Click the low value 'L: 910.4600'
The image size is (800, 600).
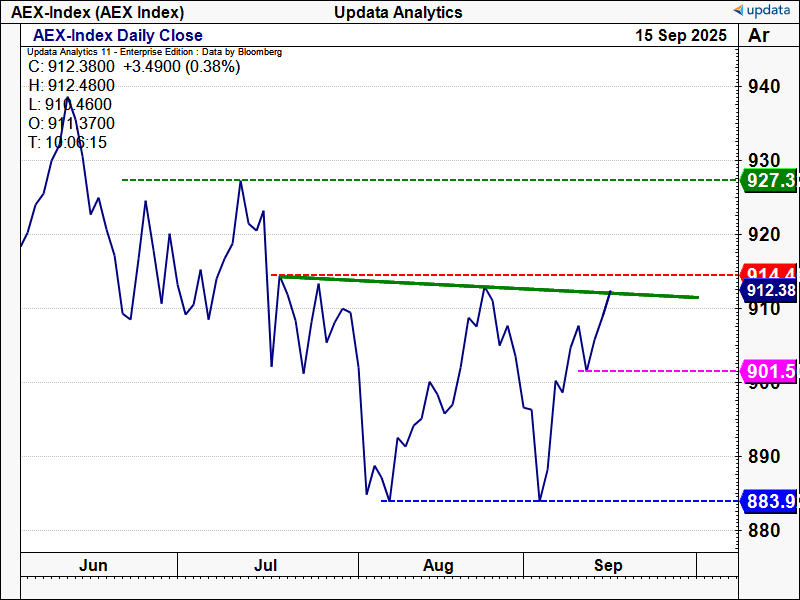point(70,104)
